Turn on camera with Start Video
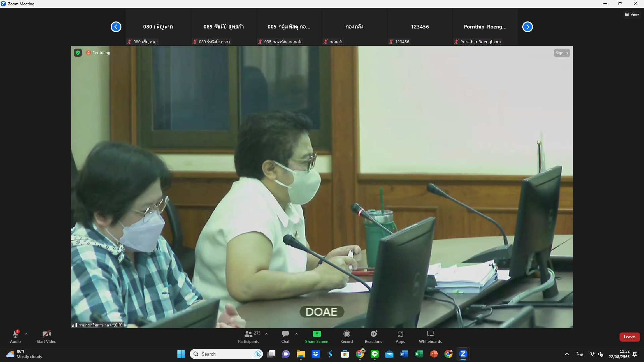 [x=46, y=337]
